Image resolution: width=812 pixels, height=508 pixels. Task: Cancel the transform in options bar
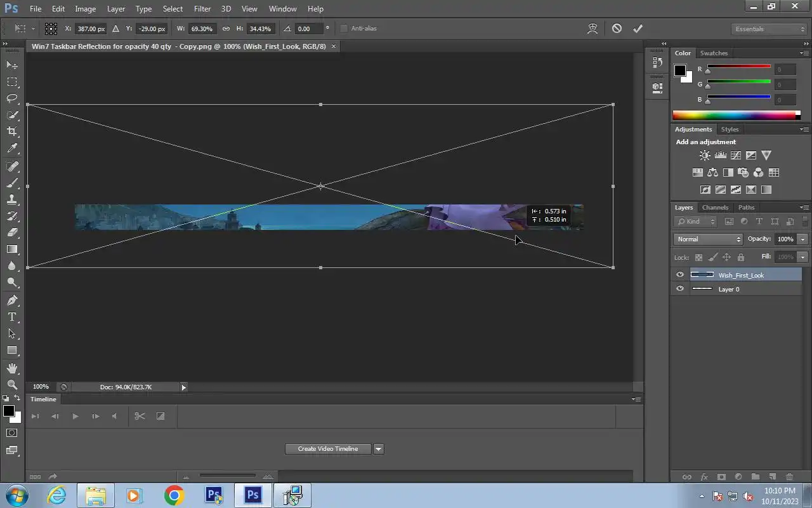(617, 29)
